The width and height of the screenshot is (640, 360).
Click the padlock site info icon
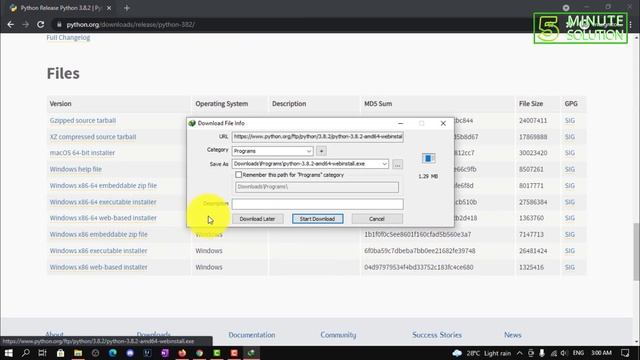(59, 24)
